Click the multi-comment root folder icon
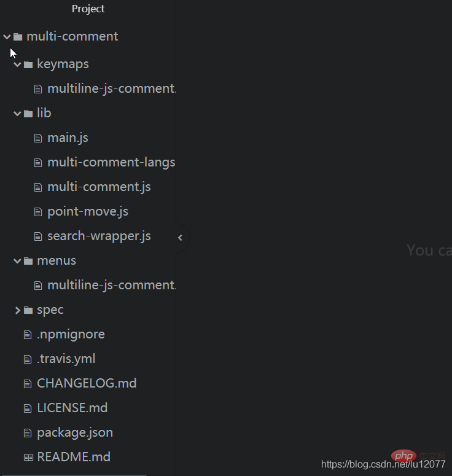This screenshot has height=476, width=452. pos(18,37)
